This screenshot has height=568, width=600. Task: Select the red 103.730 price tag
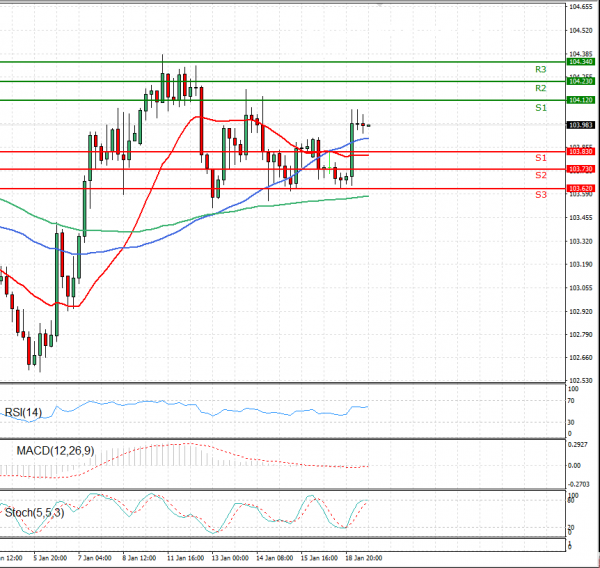[x=581, y=169]
